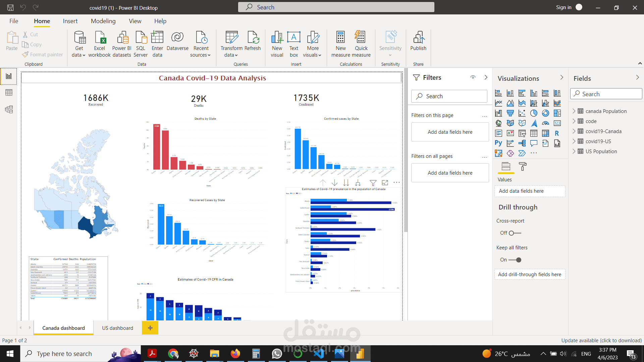
Task: Insert the Q&A visual
Action: [534, 143]
